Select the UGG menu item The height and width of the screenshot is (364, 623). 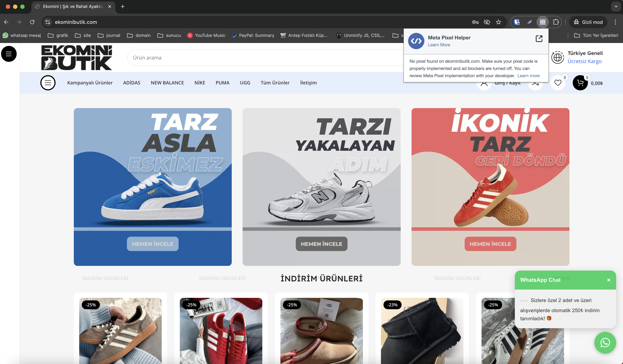point(245,83)
